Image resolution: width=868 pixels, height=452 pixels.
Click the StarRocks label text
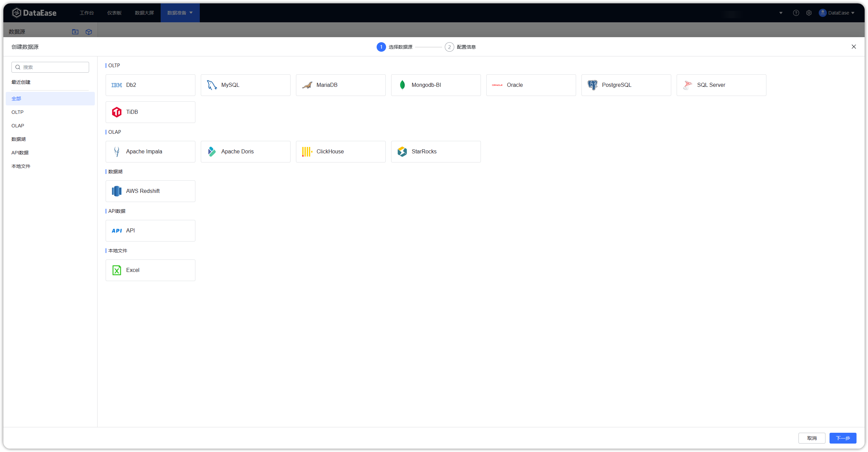coord(424,152)
